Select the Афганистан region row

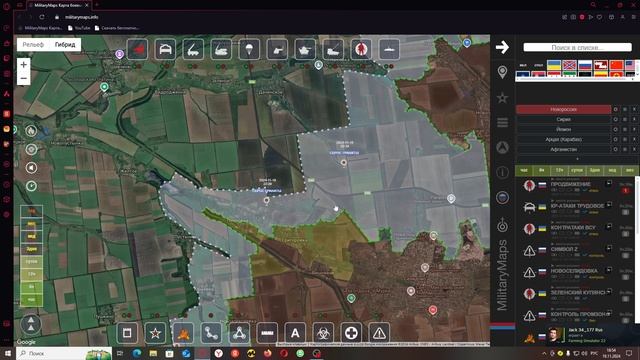[x=563, y=149]
